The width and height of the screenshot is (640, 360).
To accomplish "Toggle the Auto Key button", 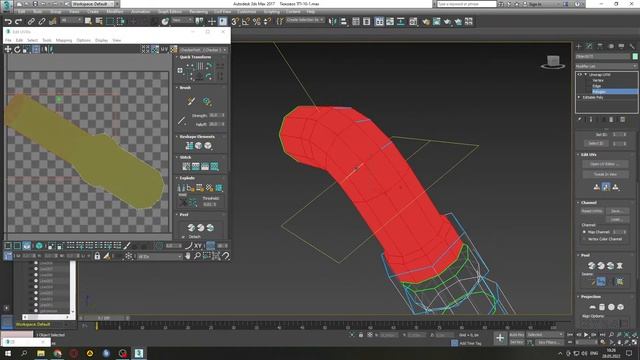I will click(516, 335).
